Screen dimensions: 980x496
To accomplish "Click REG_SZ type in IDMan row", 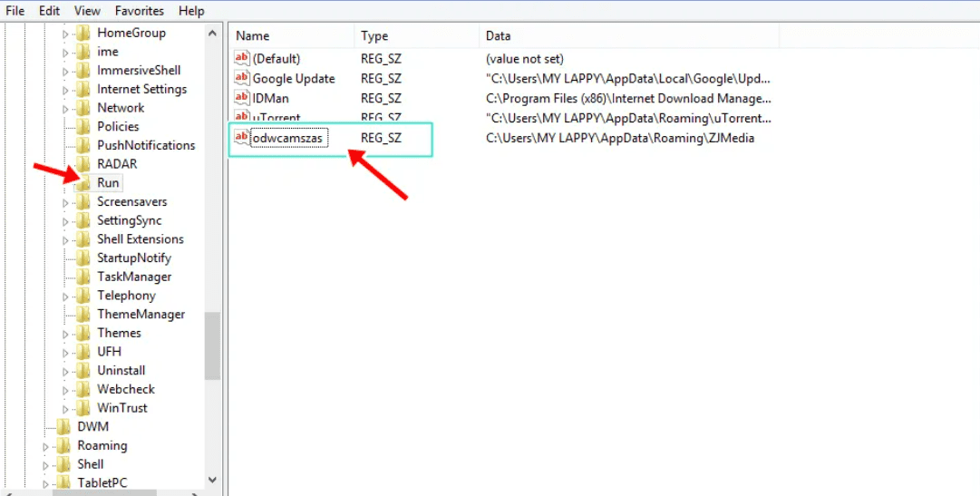I will coord(382,98).
